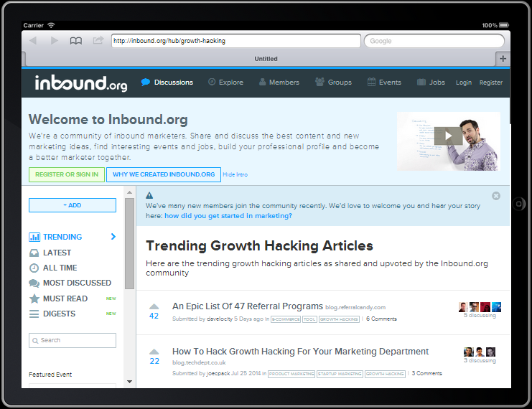This screenshot has height=409, width=532.
Task: Click the sidebar scrollbar down arrow
Action: click(130, 382)
